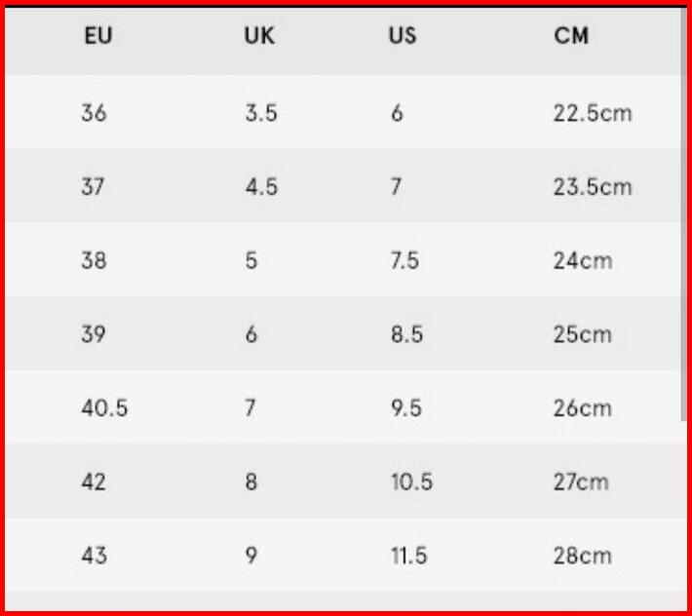Select the US 7.5 size cell

tap(405, 260)
